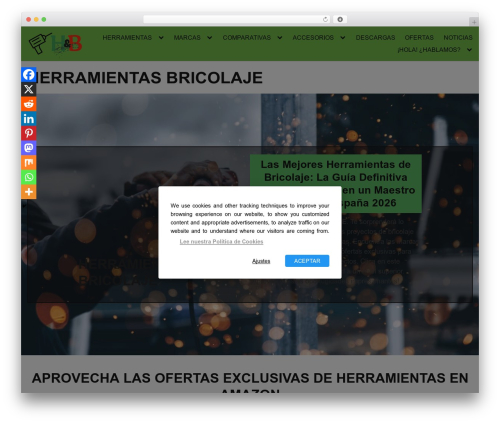Screen dimensions: 500x423
Task: Expand the ¡Hola! ¿Hablamos? menu arrow
Action: point(469,50)
